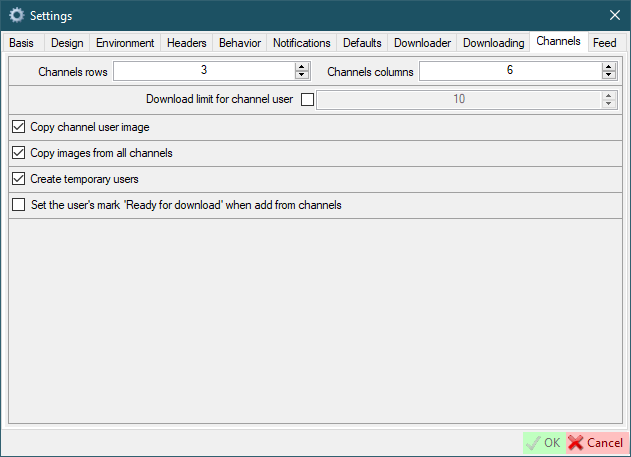Go to the Environment tab
The image size is (631, 457).
coord(125,43)
